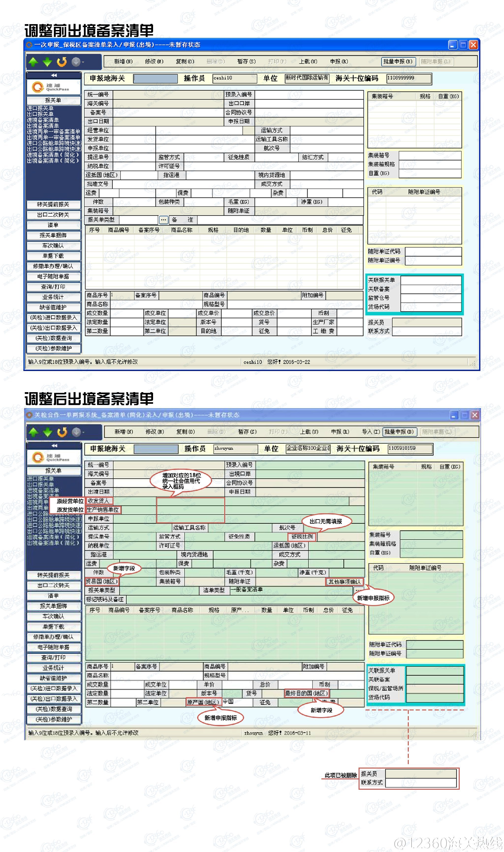Click 随附单证代码 field in 调整前 window
This screenshot has height=852, width=504.
click(x=433, y=252)
